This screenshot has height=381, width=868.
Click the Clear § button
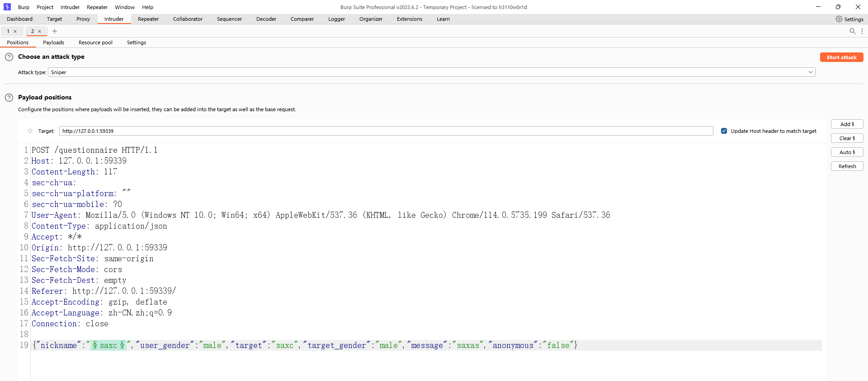tap(847, 138)
